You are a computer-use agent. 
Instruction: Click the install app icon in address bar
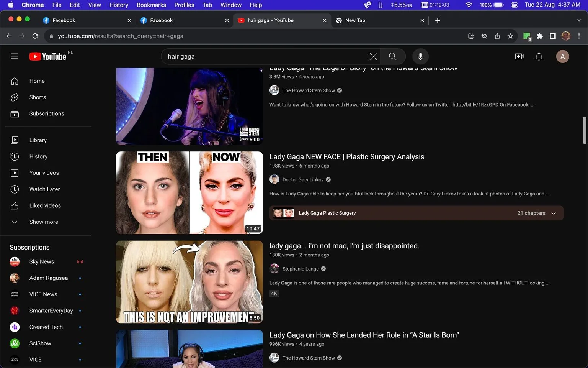471,36
